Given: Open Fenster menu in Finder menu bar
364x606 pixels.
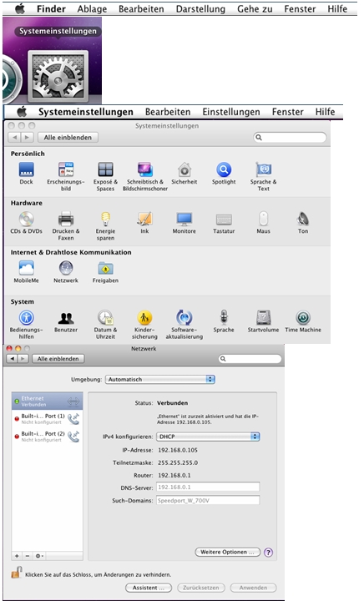Looking at the screenshot, I should pyautogui.click(x=300, y=8).
